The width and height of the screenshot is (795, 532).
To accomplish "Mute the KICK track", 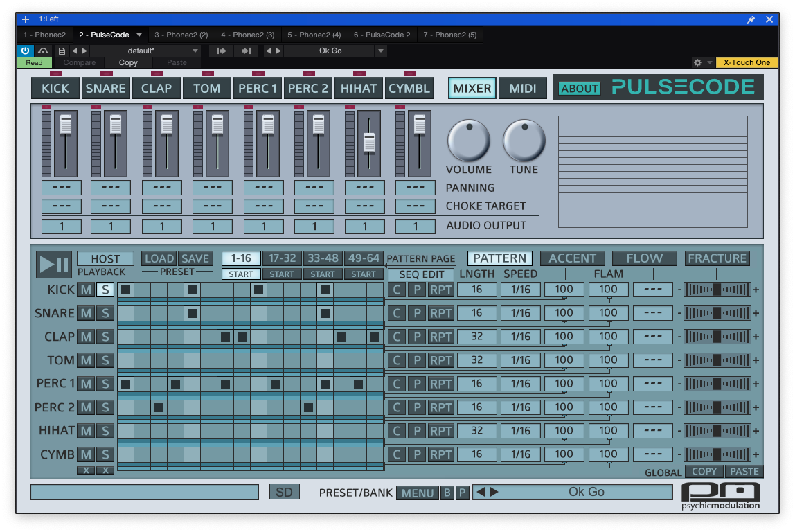I will coord(86,290).
